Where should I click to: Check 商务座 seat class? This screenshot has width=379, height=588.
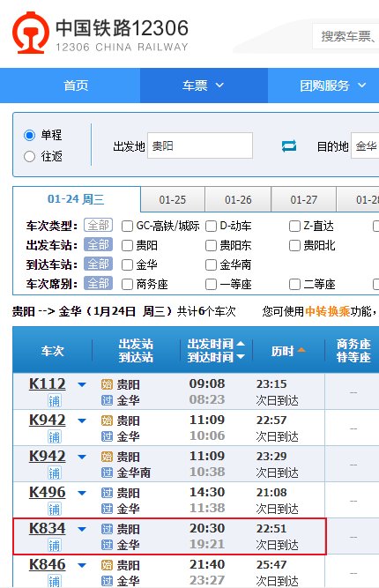point(128,285)
